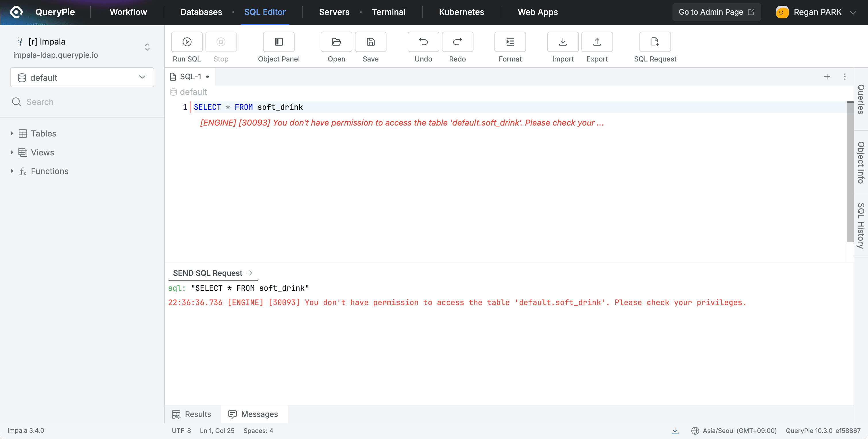
Task: Format the SQL using the Format icon
Action: (510, 42)
